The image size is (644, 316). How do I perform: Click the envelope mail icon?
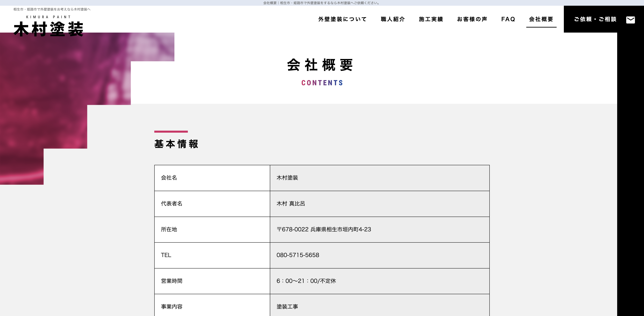[x=630, y=20]
